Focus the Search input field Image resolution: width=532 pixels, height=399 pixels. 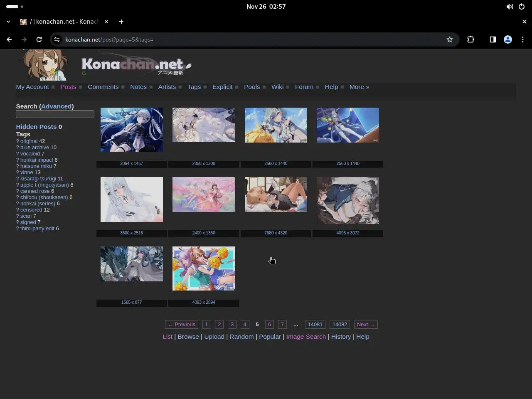click(55, 114)
